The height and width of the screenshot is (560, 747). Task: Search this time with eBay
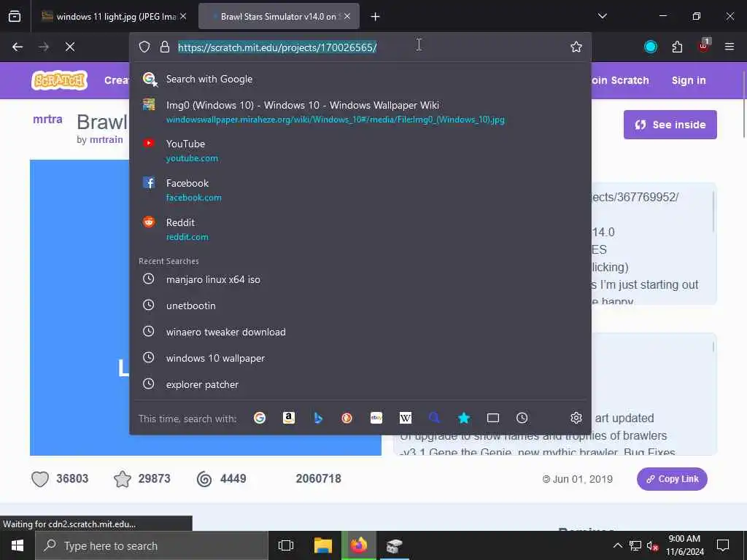click(376, 418)
